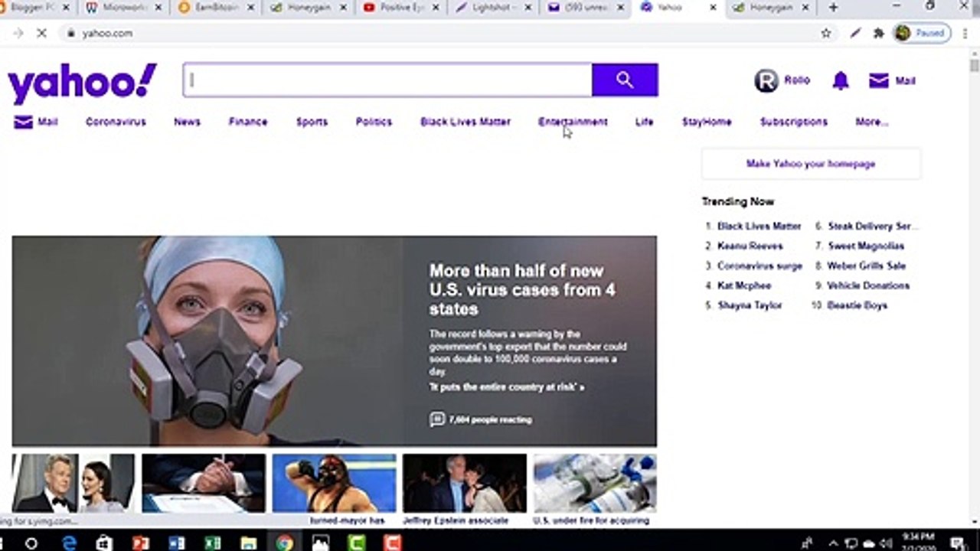Open a new browser tab
The height and width of the screenshot is (551, 980).
click(x=833, y=8)
